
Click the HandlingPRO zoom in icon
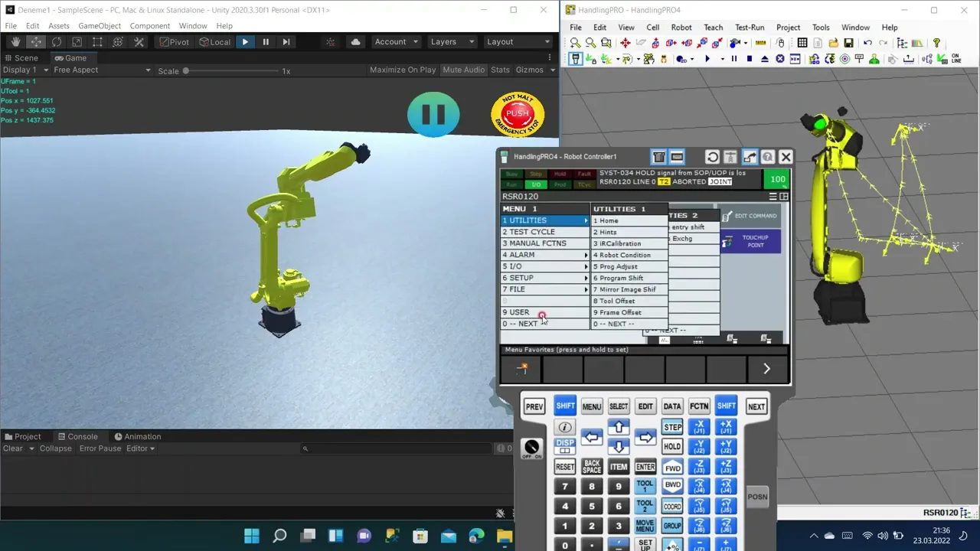576,43
